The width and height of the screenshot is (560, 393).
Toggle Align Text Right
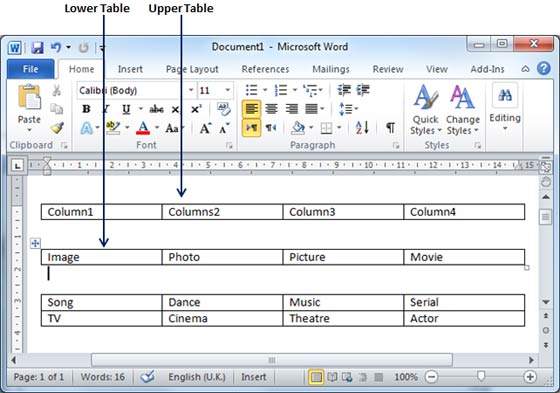(x=292, y=109)
